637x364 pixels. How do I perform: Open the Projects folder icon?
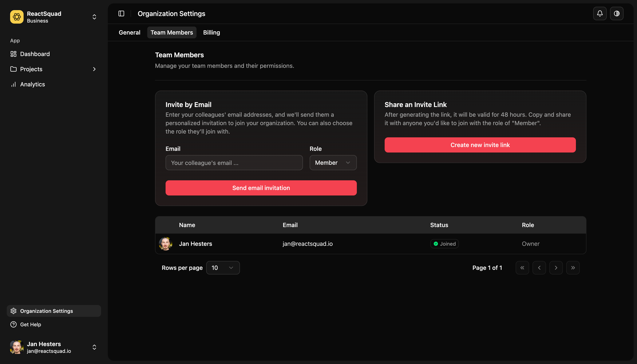pyautogui.click(x=13, y=69)
